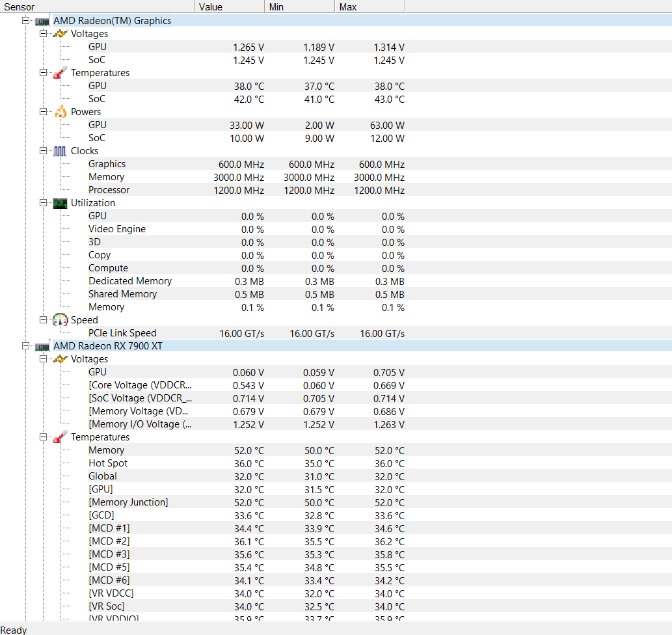Click the Utilization chart icon
Viewport: 672px width, 635px height.
tap(60, 203)
